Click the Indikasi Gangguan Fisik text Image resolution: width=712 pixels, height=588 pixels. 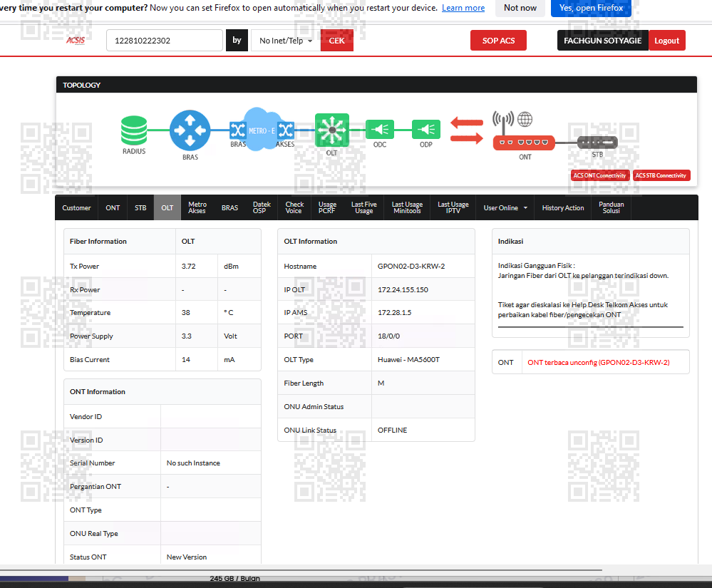coord(536,266)
